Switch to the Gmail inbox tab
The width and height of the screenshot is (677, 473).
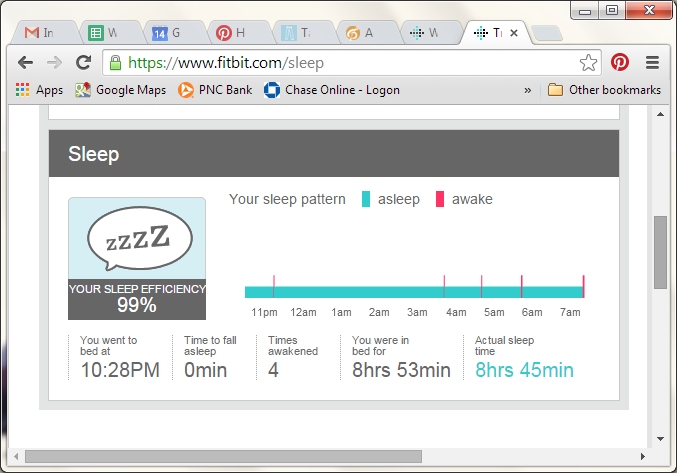click(x=40, y=33)
